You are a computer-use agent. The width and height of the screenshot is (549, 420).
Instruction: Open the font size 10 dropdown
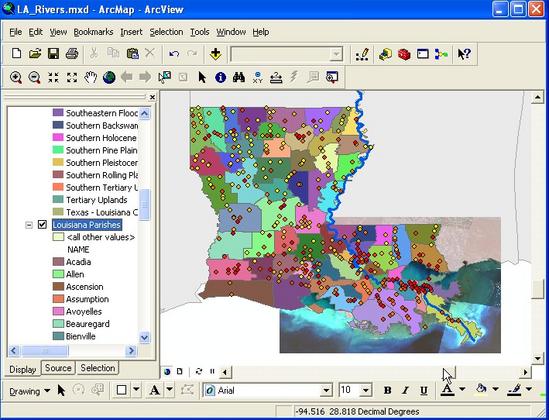point(366,390)
